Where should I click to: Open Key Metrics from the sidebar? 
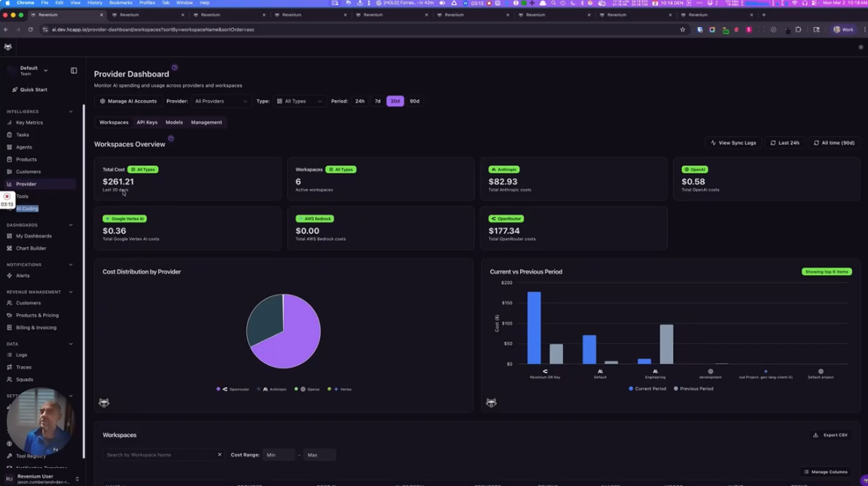pos(28,122)
